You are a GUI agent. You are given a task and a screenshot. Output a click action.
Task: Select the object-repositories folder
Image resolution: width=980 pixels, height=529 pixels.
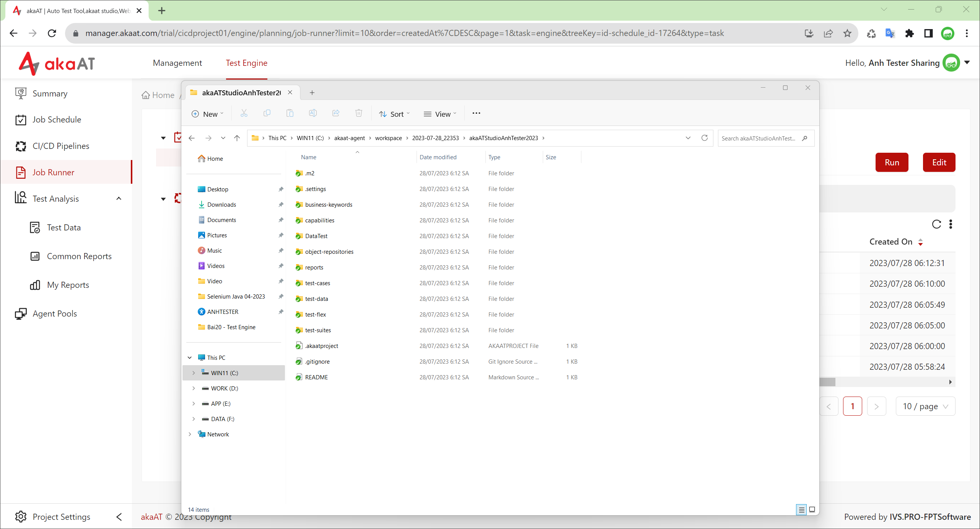(x=329, y=251)
